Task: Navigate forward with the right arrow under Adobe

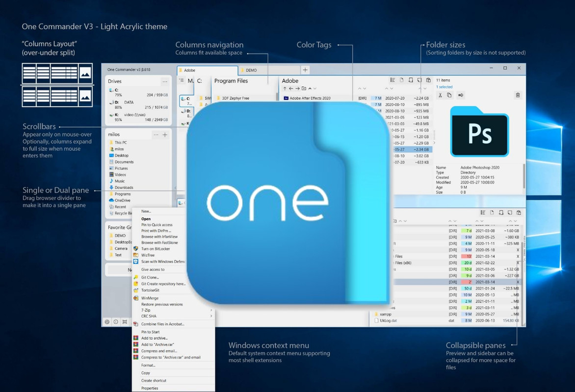Action: (x=297, y=89)
